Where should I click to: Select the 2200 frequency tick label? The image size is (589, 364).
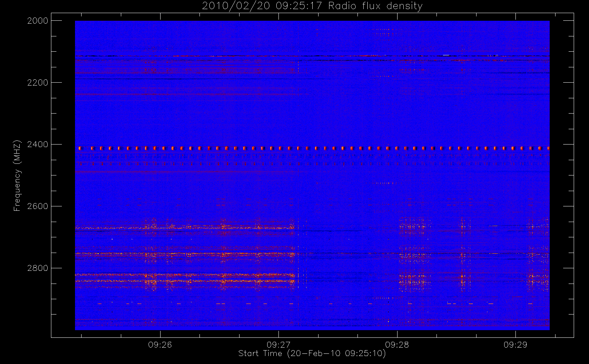pyautogui.click(x=38, y=83)
